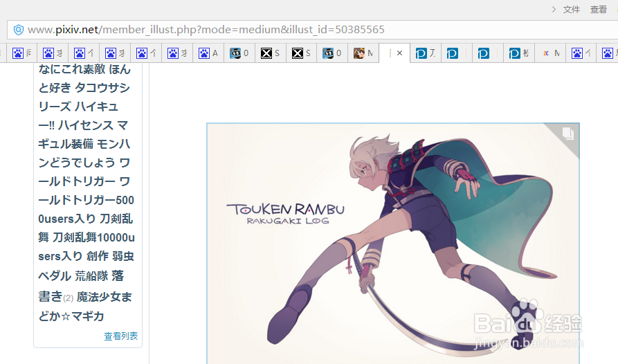Switch to the anime avatar tab labeled M
618x364 pixels.
tap(363, 53)
